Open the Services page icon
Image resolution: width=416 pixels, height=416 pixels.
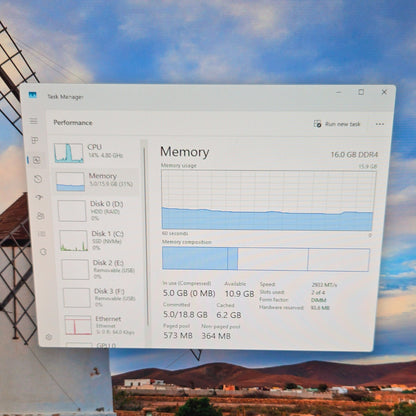43,252
